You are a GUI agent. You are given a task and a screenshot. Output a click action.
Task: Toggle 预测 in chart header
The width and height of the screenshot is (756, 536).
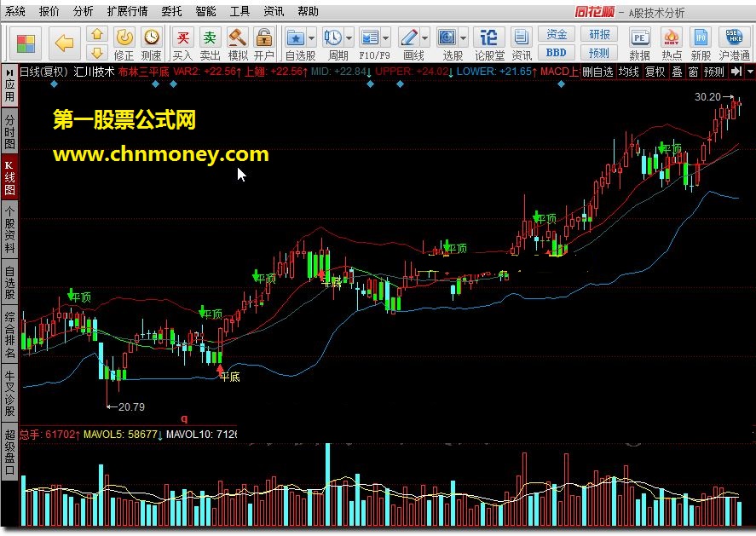coord(713,72)
